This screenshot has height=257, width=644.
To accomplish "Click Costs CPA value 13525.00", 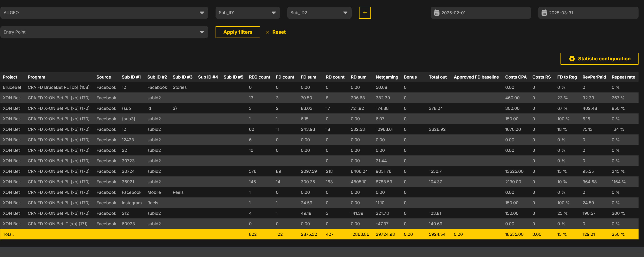I will (x=514, y=171).
